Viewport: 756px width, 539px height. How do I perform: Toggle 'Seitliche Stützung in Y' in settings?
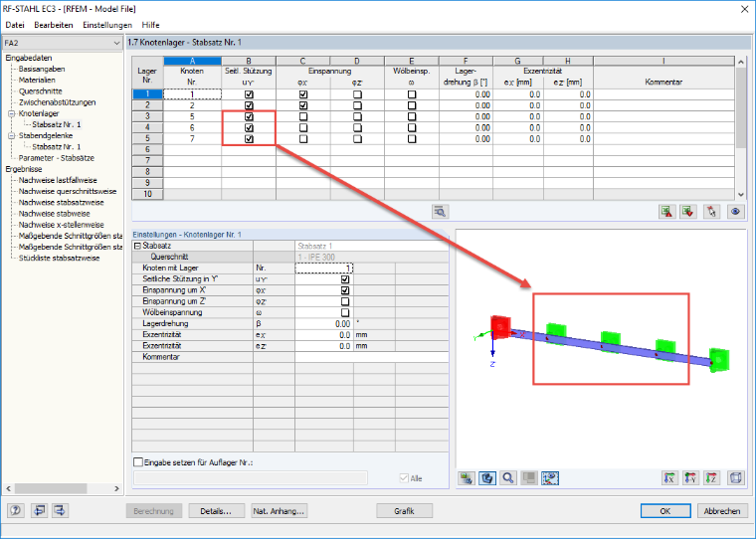[345, 279]
